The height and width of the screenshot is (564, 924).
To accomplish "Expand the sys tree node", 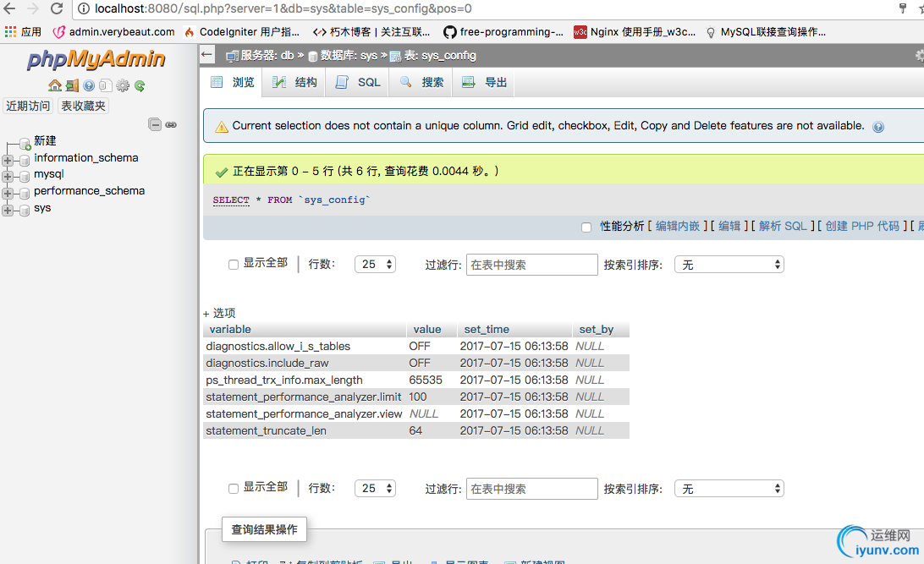I will (x=8, y=211).
